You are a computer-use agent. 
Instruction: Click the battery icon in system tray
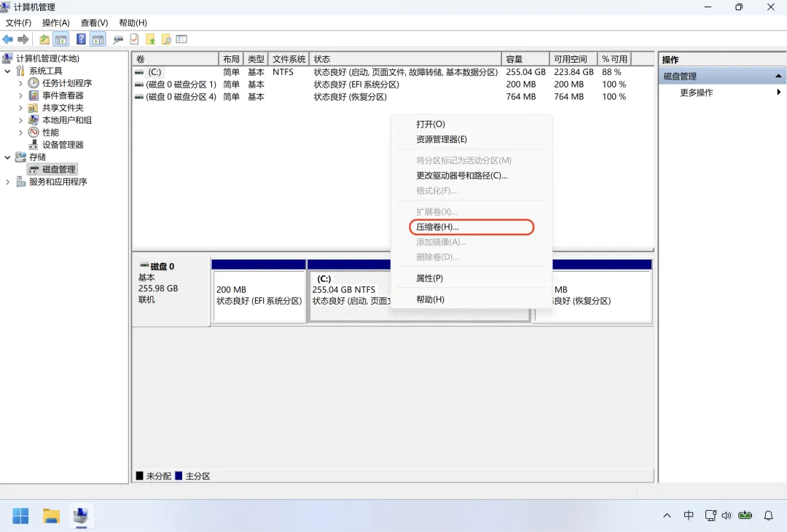[x=745, y=515]
